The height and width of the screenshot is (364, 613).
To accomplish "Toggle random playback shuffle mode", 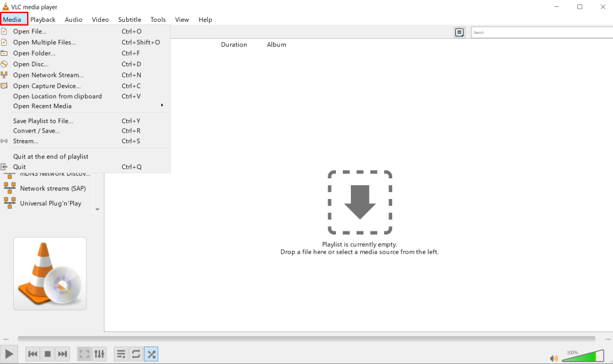I will point(151,354).
